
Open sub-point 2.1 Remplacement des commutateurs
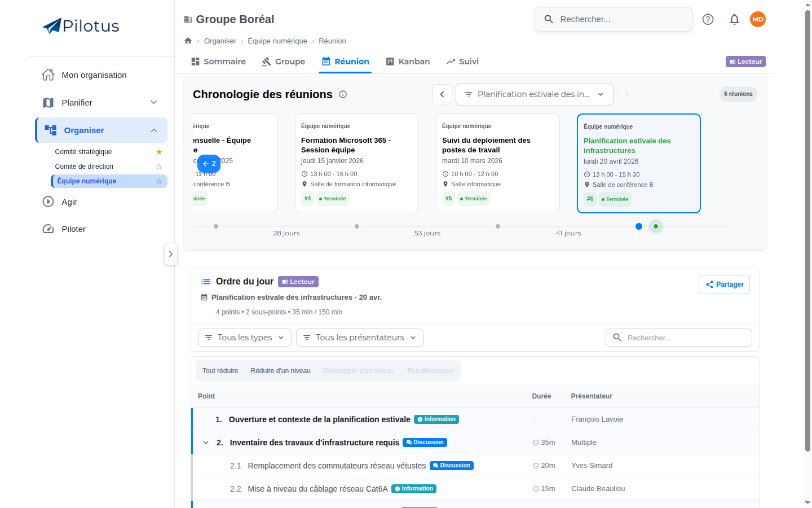pyautogui.click(x=337, y=466)
